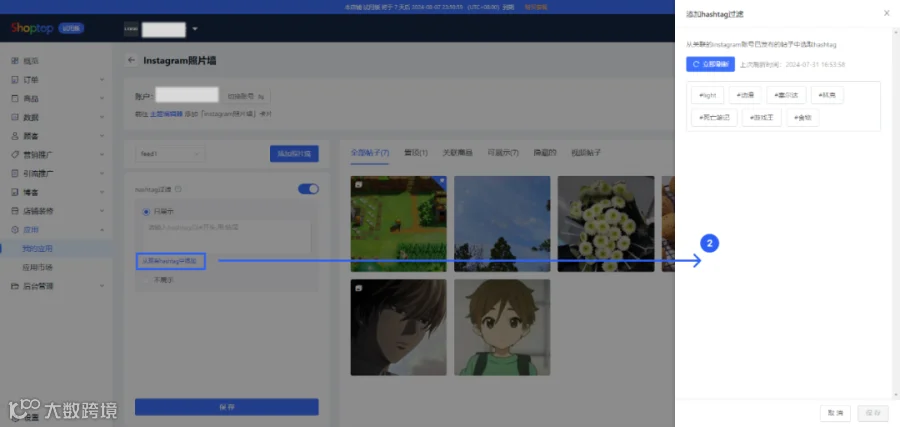Click the overview icon in sidebar
This screenshot has height=427, width=900.
15,61
